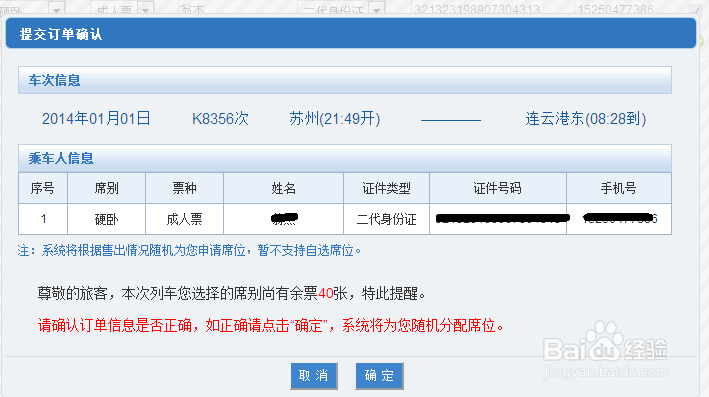Image resolution: width=709 pixels, height=397 pixels.
Task: Click the 确定 button to confirm order
Action: [379, 375]
